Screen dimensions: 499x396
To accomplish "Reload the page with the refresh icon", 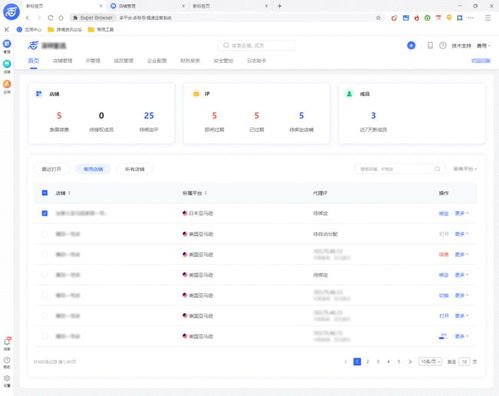I will point(50,18).
